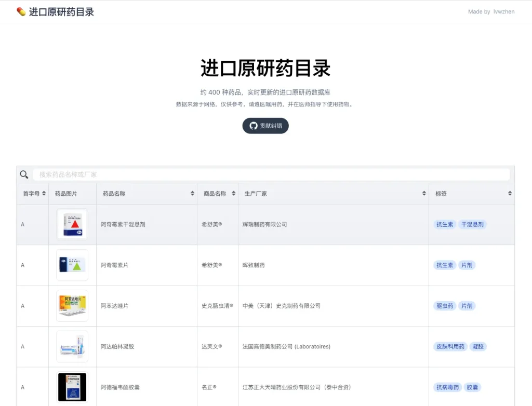
Task: Sort by 标签 column arrows
Action: [510, 194]
